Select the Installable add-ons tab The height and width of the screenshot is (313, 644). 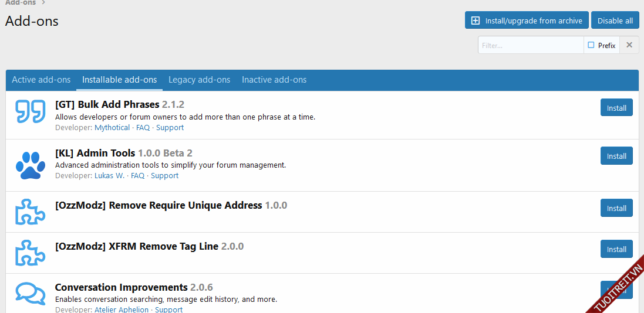point(119,80)
